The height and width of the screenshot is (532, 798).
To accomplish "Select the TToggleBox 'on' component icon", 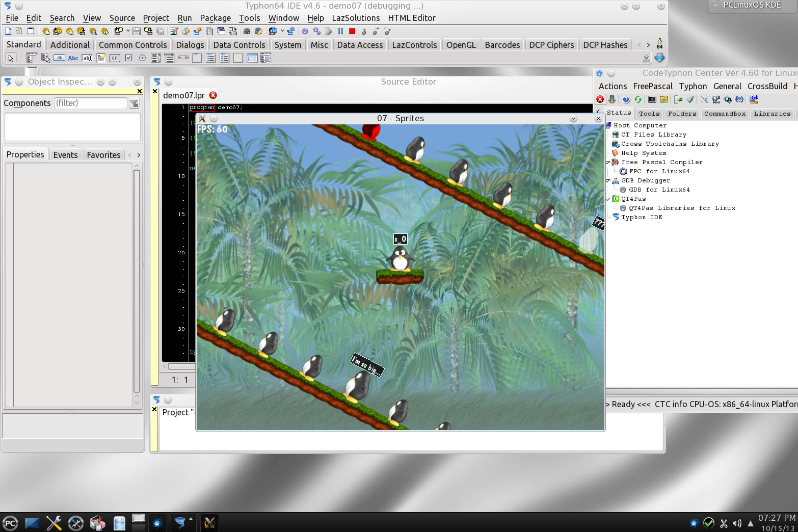I will click(115, 58).
